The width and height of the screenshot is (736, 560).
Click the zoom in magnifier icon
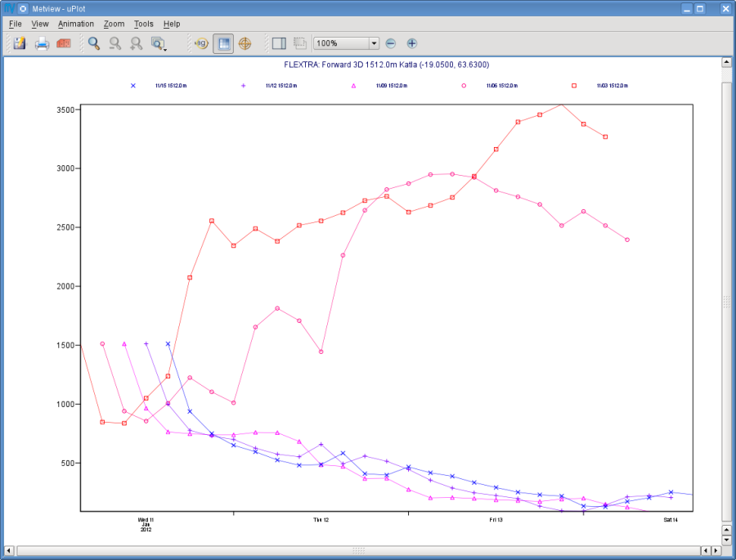point(136,43)
